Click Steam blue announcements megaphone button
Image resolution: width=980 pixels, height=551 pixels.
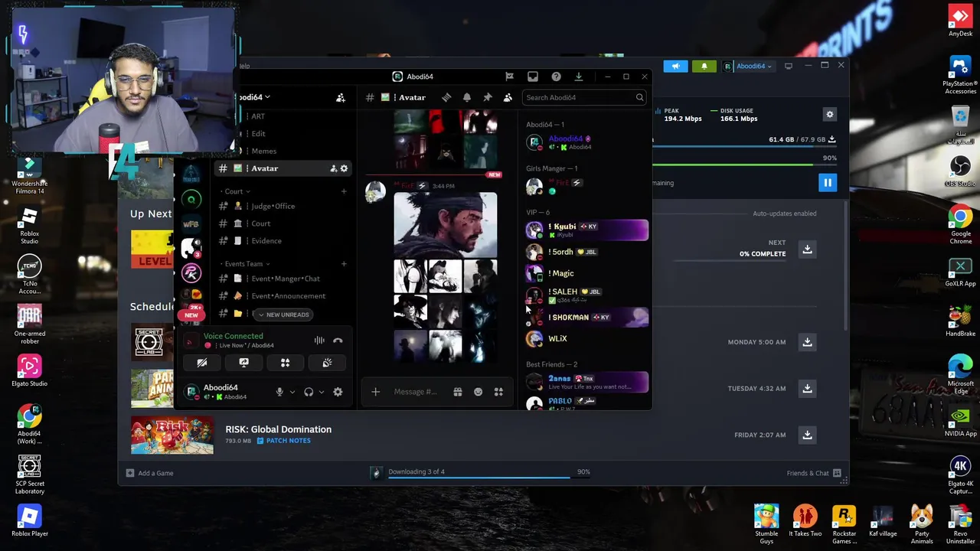pos(675,67)
